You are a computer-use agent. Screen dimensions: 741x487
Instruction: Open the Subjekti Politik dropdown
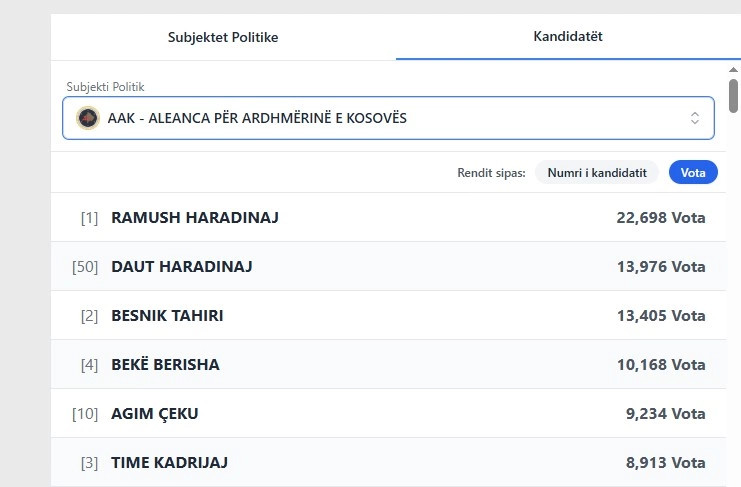pos(388,118)
